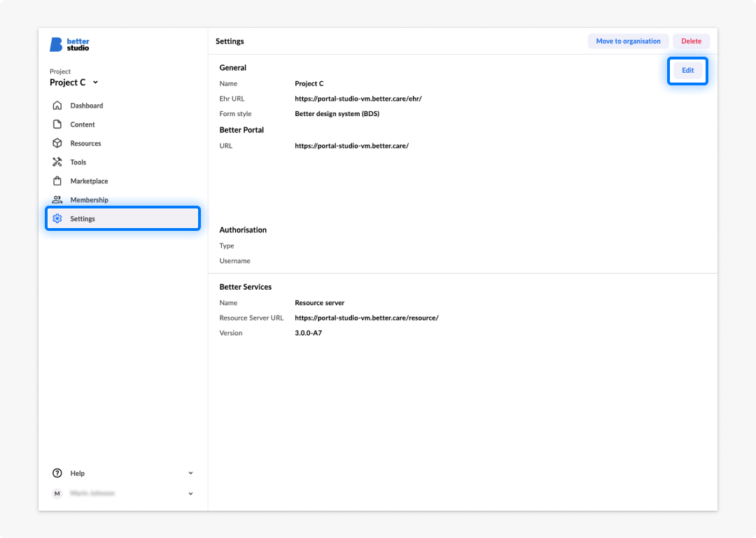Expand the user account chevron

[190, 493]
